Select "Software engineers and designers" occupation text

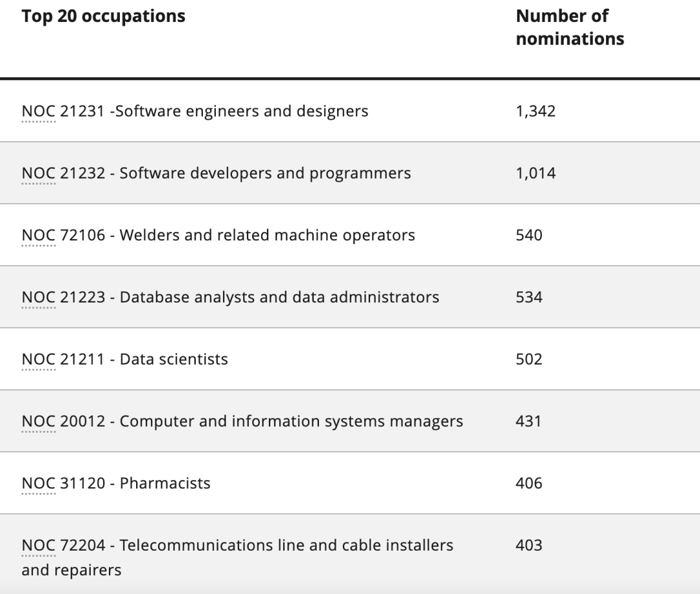coord(242,111)
